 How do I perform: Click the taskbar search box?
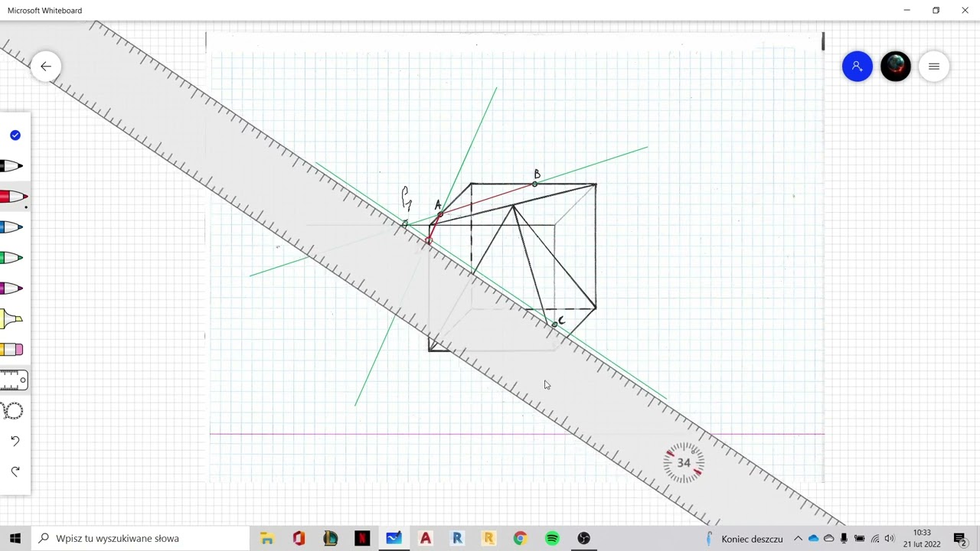(x=140, y=538)
